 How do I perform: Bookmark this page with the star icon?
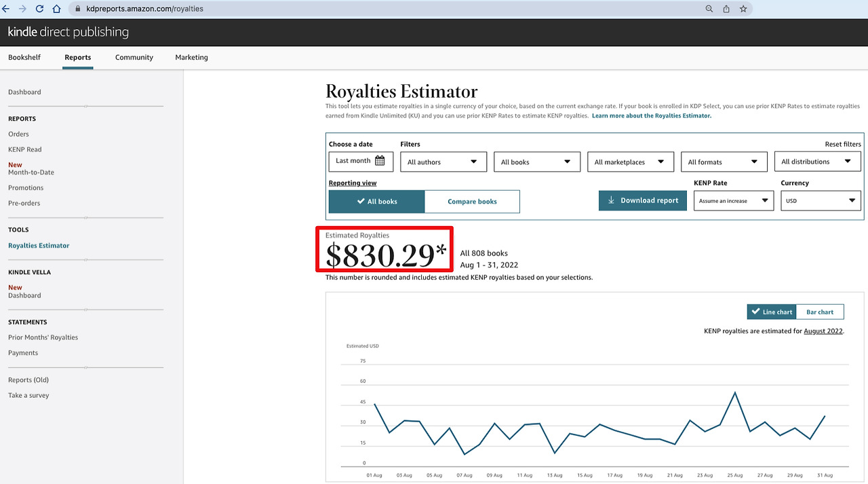click(743, 9)
